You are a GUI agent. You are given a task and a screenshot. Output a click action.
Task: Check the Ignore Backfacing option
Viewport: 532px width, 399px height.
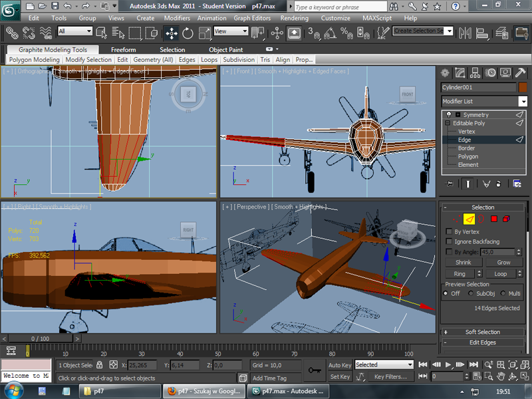pyautogui.click(x=449, y=241)
